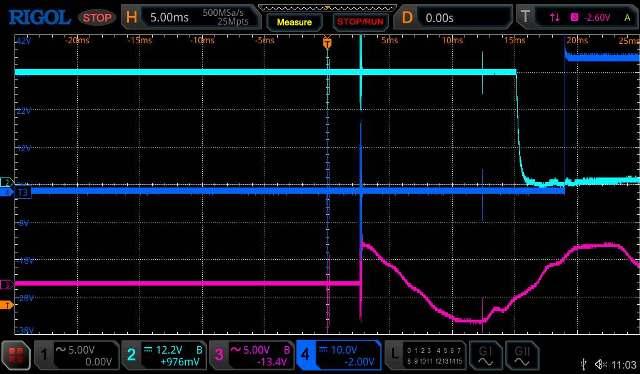Toggle channel 1 at 5.00V
The height and width of the screenshot is (374, 640).
tap(76, 355)
